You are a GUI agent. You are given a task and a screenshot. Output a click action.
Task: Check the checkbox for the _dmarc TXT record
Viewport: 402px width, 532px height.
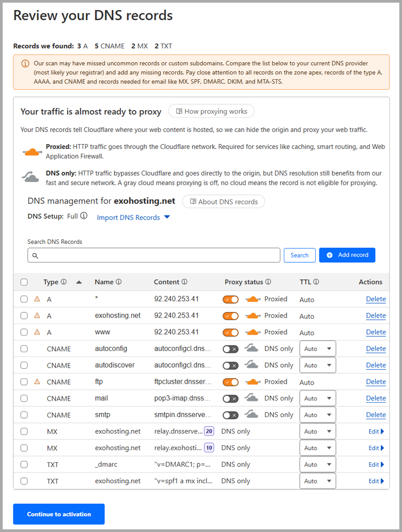(24, 464)
